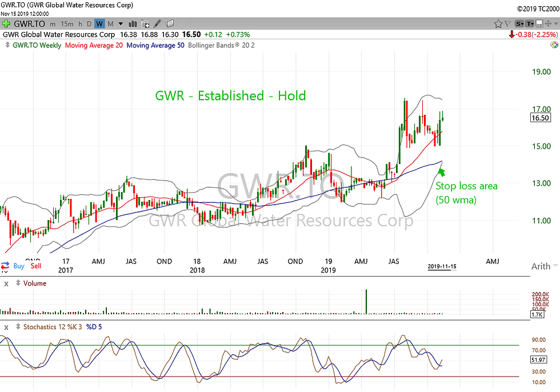
Task: Open the top-right toolbar menu arrow
Action: point(555,24)
